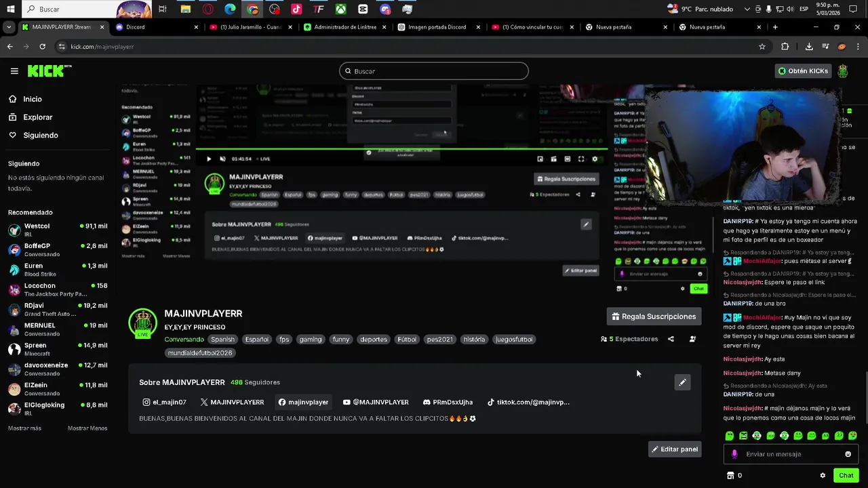The width and height of the screenshot is (868, 488).
Task: Open Xbox app from the taskbar
Action: pyautogui.click(x=341, y=9)
